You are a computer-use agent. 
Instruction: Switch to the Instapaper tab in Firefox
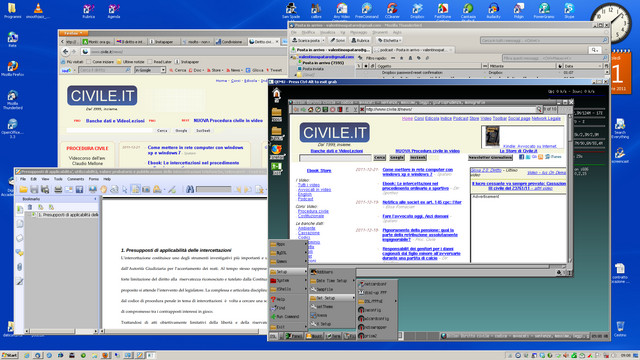(x=164, y=42)
